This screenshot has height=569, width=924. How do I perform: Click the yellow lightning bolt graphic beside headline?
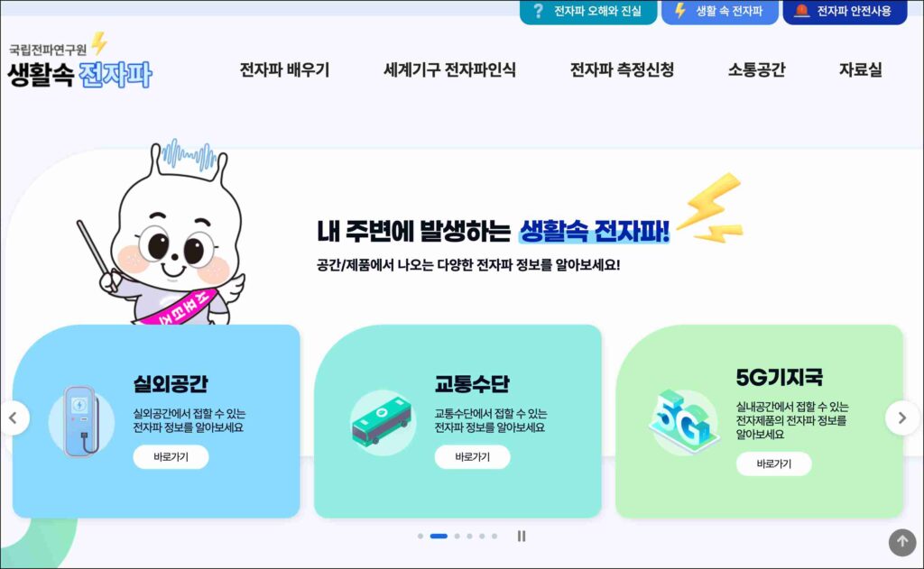[x=711, y=207]
